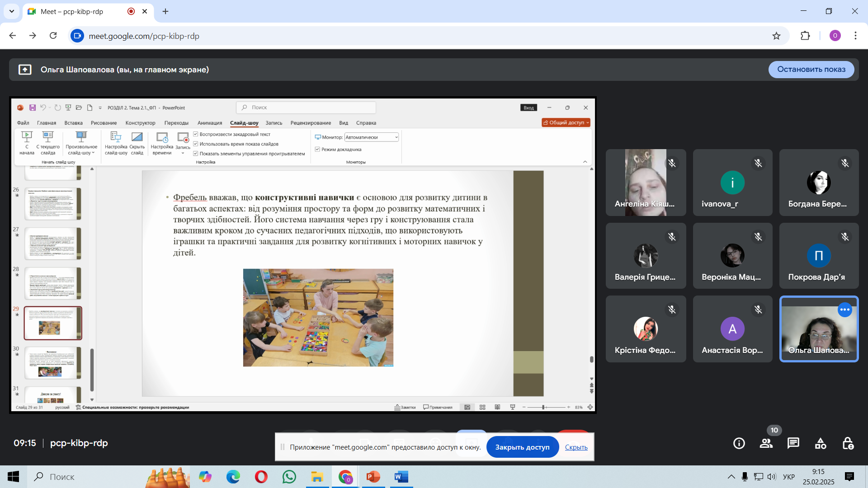Reload the Meet page
The height and width of the screenshot is (488, 868).
click(x=53, y=36)
